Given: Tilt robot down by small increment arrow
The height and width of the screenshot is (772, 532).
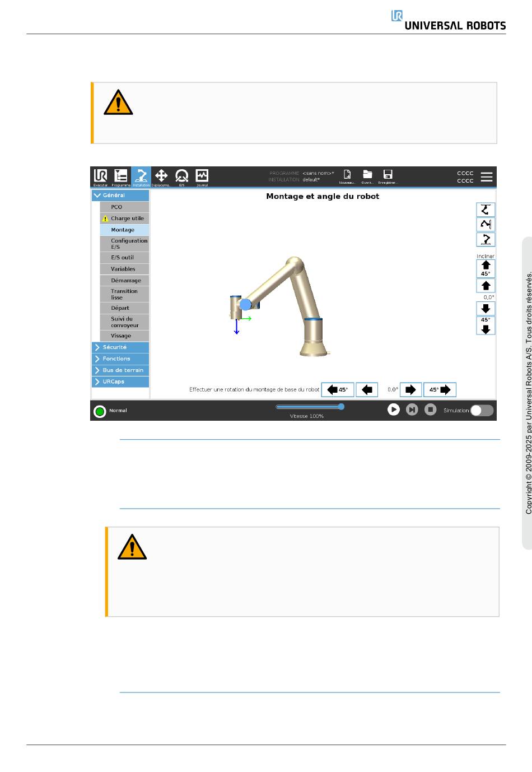Looking at the screenshot, I should point(486,309).
